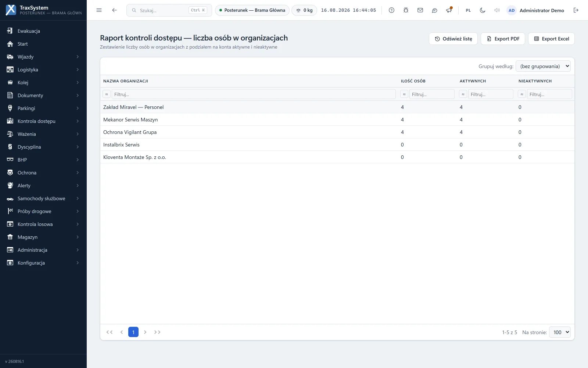Go back with the arrow icon
Viewport: 588px width, 368px height.
tap(114, 10)
